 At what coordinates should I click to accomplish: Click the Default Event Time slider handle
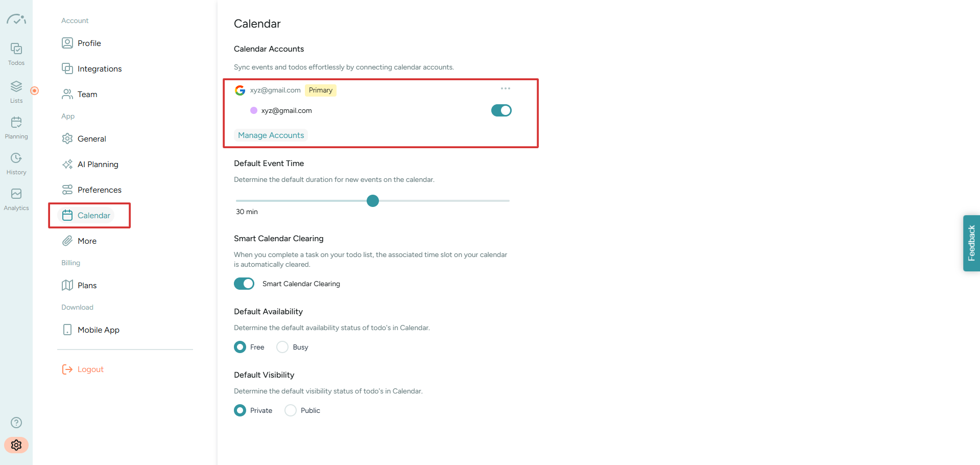373,201
